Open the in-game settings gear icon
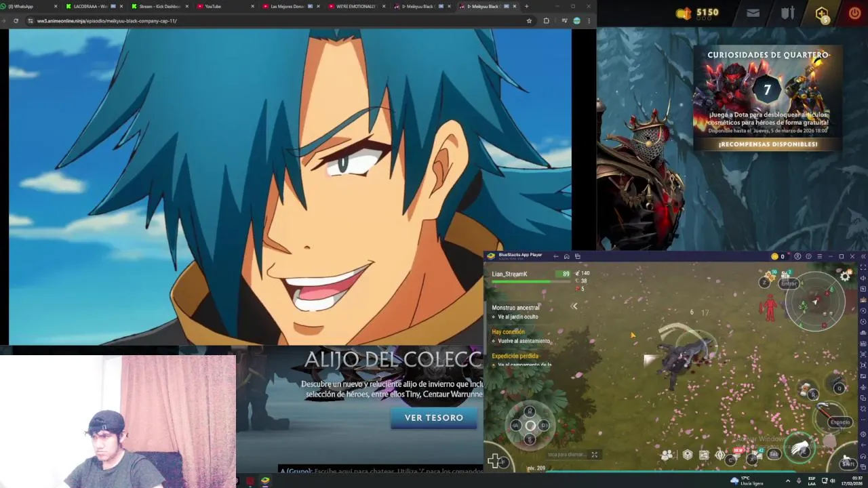The image size is (868, 488). [845, 276]
